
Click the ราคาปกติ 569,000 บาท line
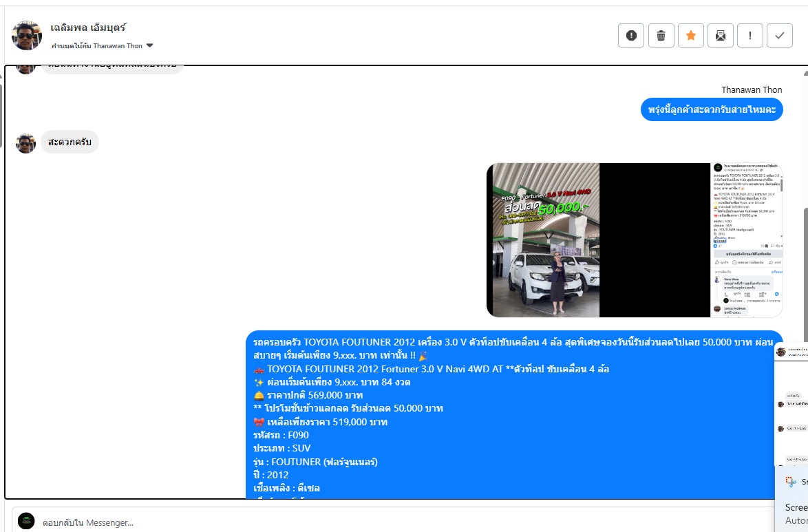click(x=308, y=396)
